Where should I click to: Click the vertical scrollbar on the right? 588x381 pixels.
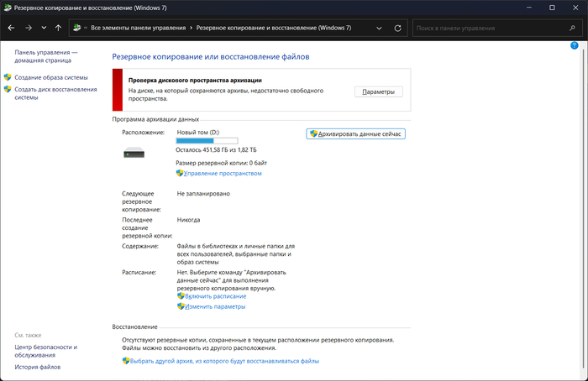pyautogui.click(x=583, y=209)
